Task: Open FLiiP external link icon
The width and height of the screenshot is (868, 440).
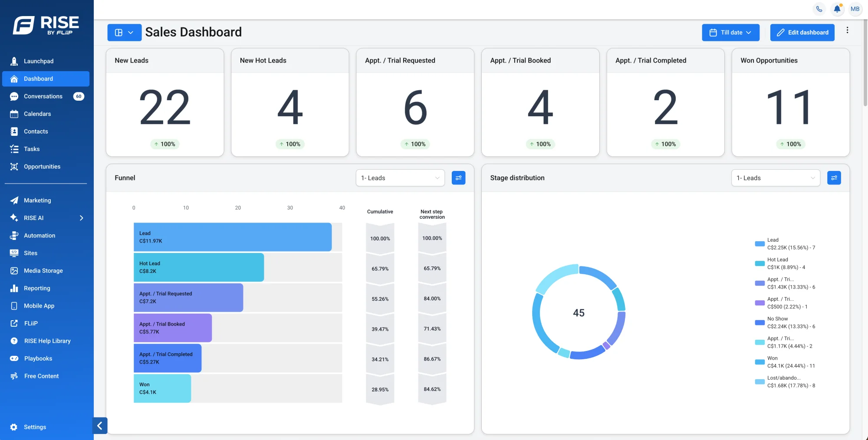Action: click(14, 323)
